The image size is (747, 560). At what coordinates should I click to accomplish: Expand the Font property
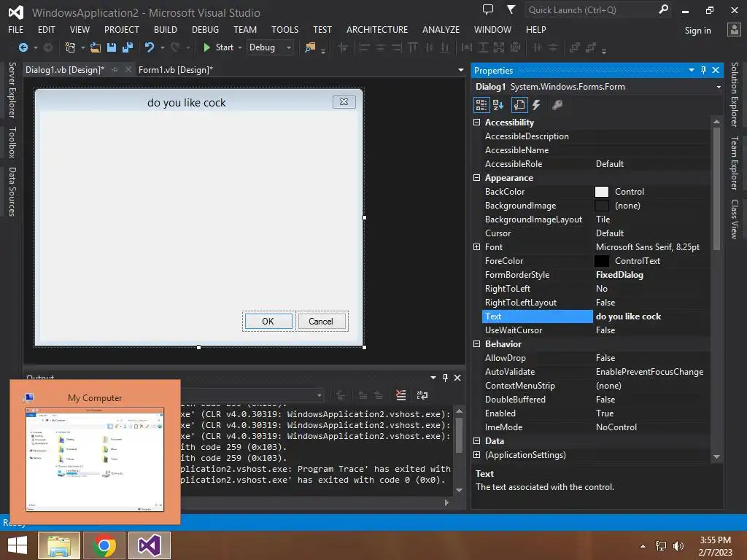pos(476,246)
